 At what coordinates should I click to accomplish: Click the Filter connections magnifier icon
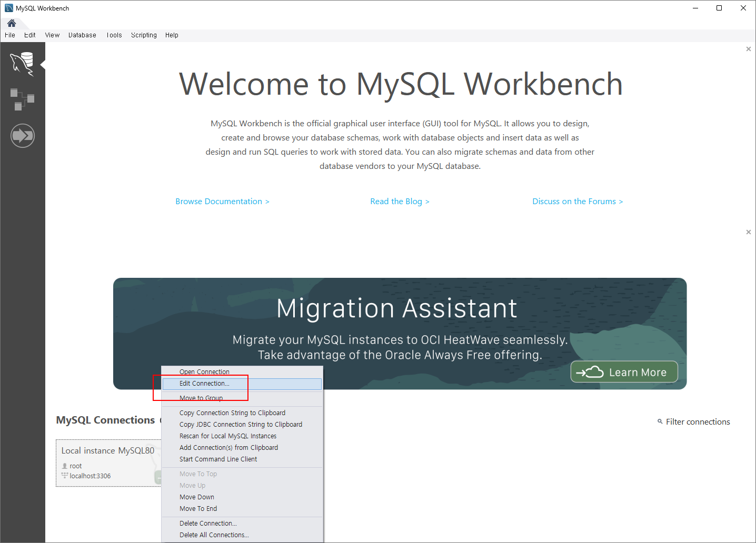coord(660,421)
